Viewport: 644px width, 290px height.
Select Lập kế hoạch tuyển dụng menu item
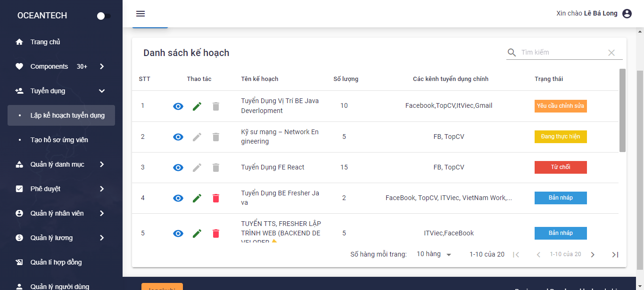pos(61,115)
